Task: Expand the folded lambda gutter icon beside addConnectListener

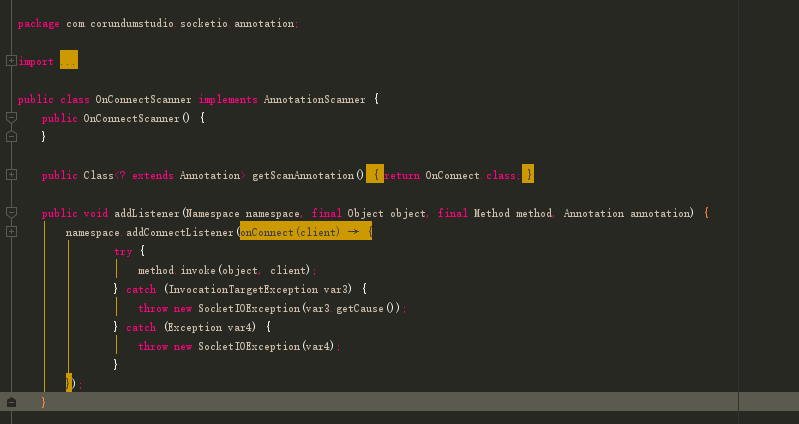Action: (x=11, y=232)
